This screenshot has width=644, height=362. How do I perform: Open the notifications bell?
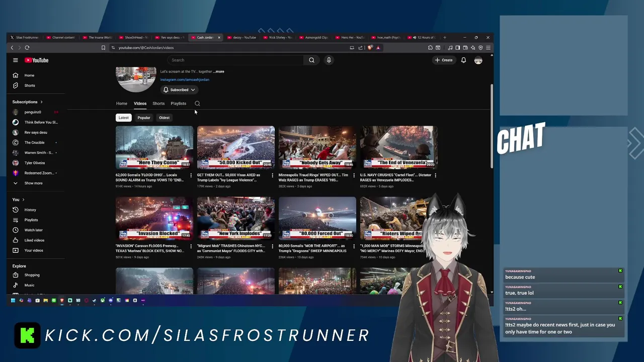tap(463, 60)
